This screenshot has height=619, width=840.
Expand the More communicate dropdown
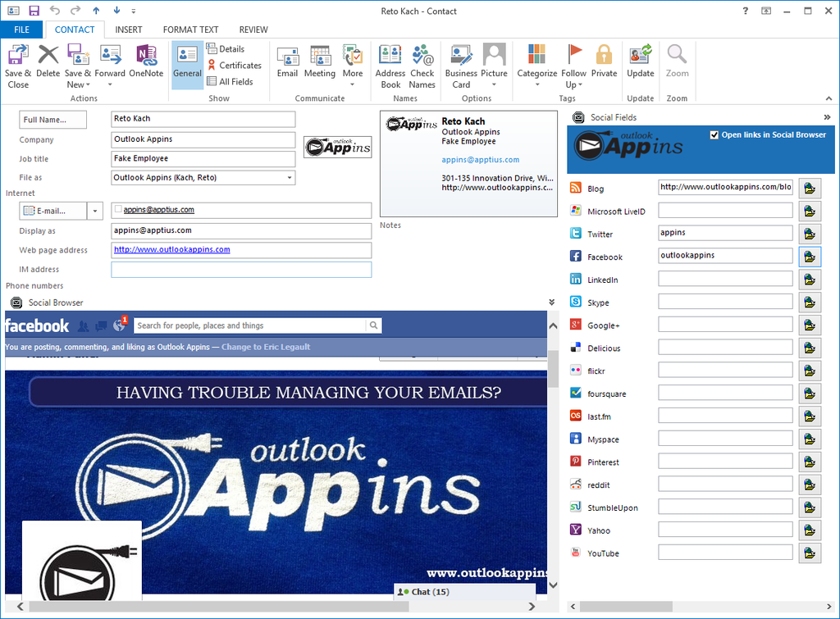pyautogui.click(x=353, y=84)
